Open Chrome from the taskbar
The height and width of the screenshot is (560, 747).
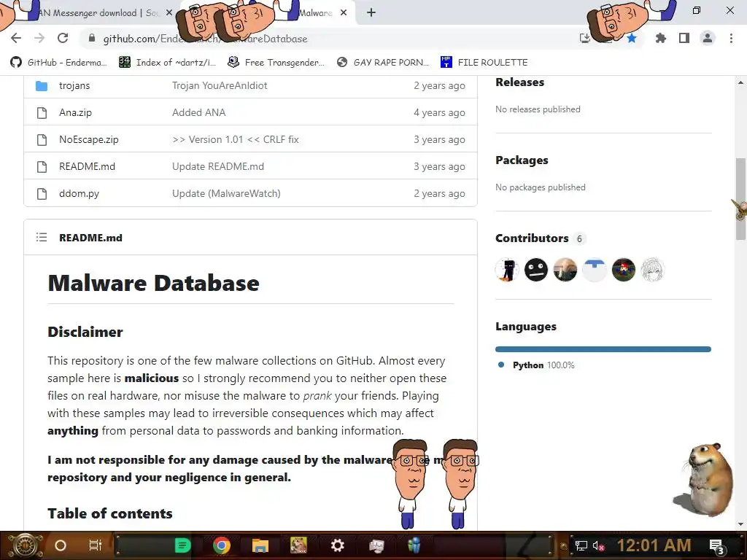point(222,545)
